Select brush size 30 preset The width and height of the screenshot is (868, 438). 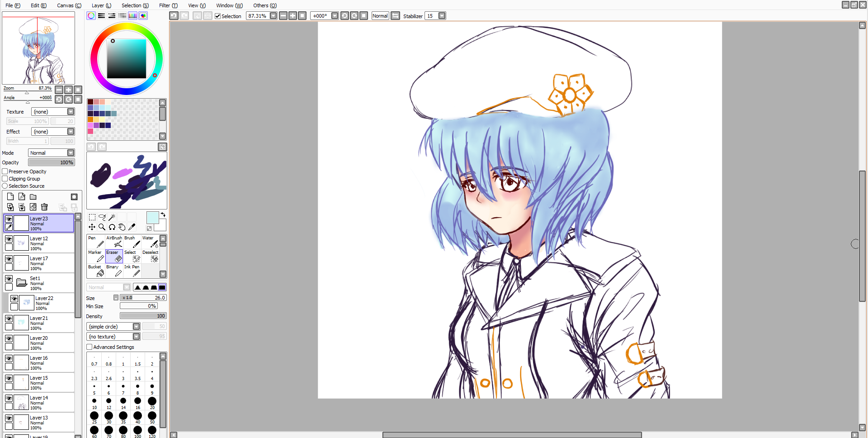(108, 416)
